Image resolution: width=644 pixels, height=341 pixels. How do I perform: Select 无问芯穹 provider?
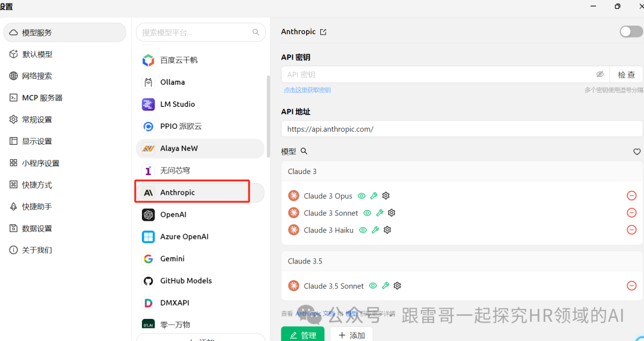pyautogui.click(x=200, y=170)
